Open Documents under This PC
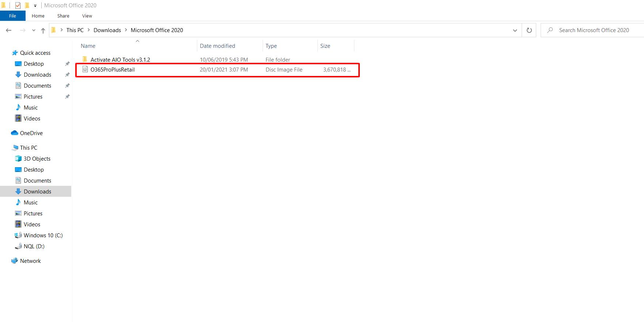The width and height of the screenshot is (644, 322). tap(37, 181)
